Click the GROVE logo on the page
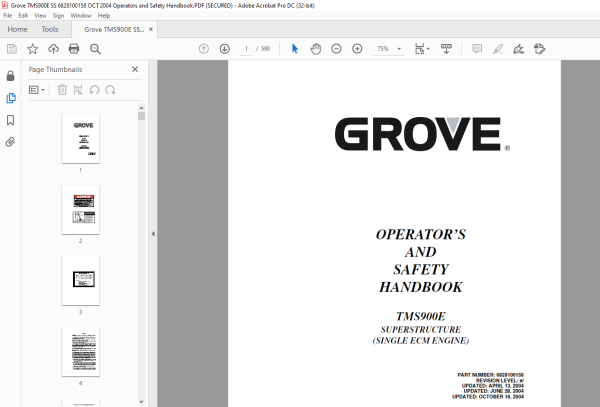The width and height of the screenshot is (600, 407). pyautogui.click(x=422, y=134)
